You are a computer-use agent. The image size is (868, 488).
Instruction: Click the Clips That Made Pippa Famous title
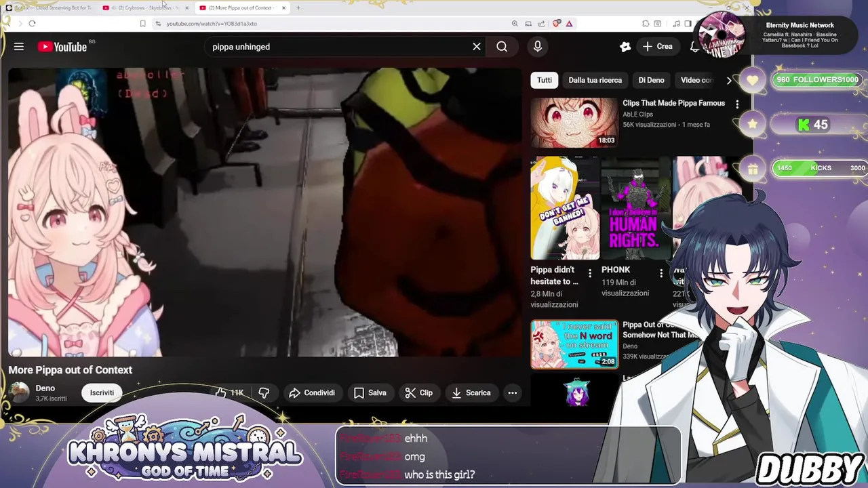[674, 103]
